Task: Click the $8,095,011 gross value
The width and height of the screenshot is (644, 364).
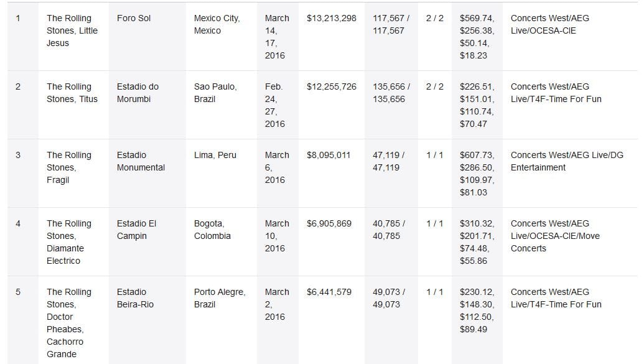Action: tap(328, 155)
